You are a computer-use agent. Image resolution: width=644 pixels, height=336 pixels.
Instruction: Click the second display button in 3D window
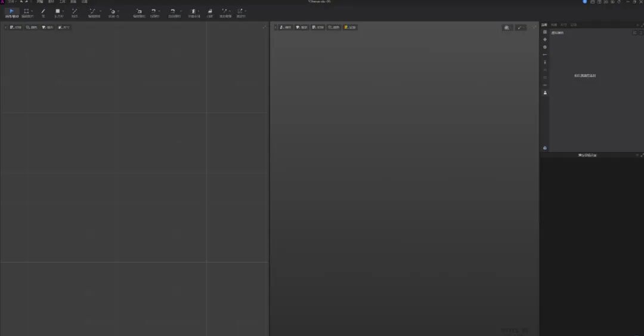pyautogui.click(x=302, y=27)
